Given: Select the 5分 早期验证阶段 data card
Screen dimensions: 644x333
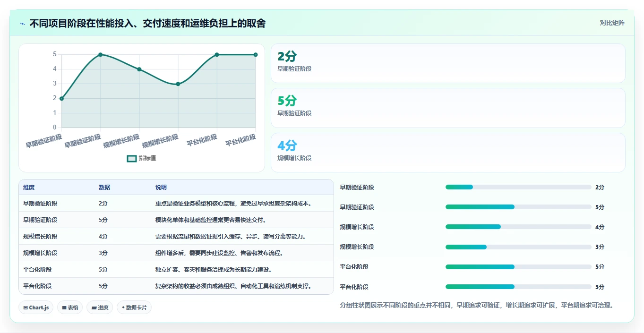Looking at the screenshot, I should tap(448, 108).
